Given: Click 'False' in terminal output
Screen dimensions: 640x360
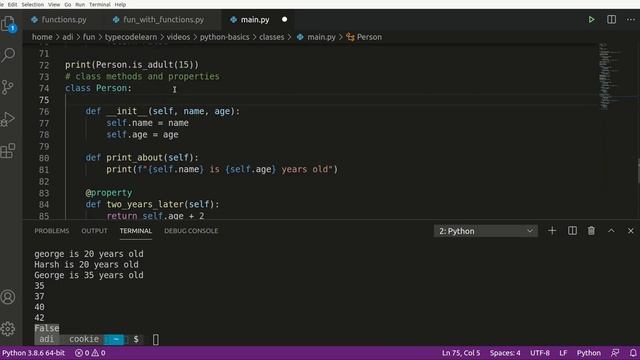Looking at the screenshot, I should coord(47,328).
